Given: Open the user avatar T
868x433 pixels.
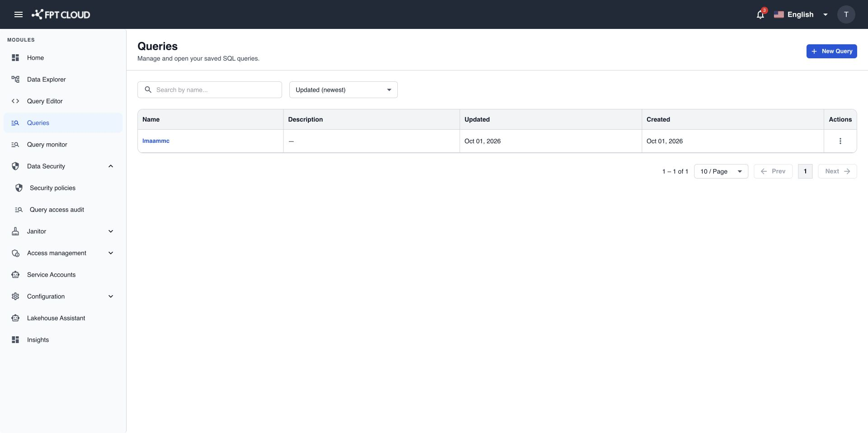Looking at the screenshot, I should coord(846,14).
